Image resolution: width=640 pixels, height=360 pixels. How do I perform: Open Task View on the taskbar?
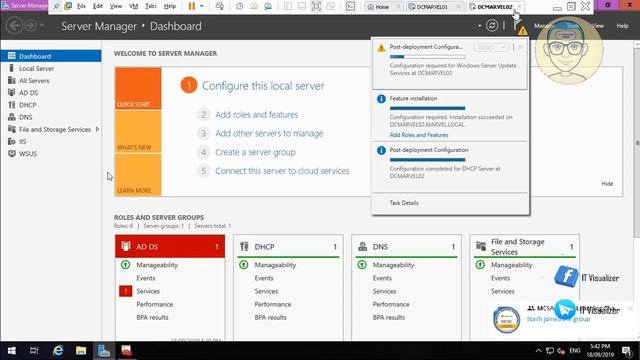pyautogui.click(x=34, y=351)
